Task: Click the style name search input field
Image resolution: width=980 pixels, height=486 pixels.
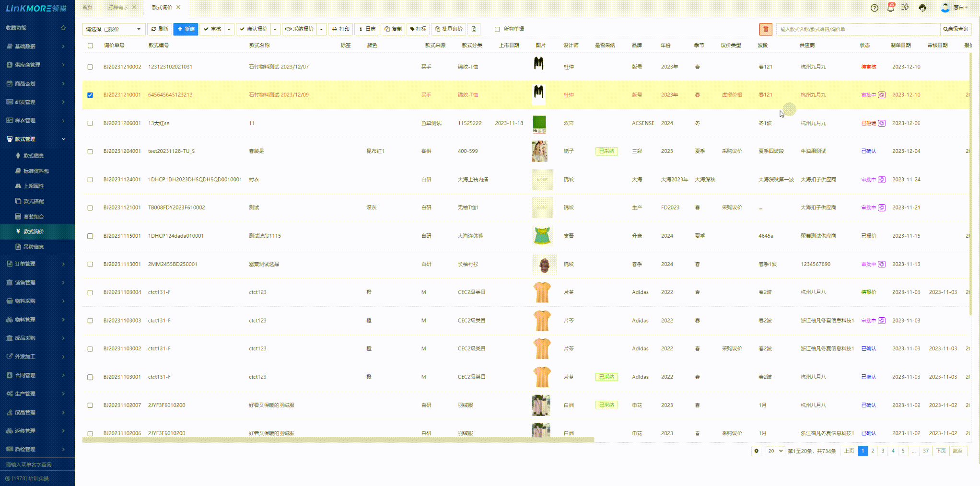Action: (858, 29)
